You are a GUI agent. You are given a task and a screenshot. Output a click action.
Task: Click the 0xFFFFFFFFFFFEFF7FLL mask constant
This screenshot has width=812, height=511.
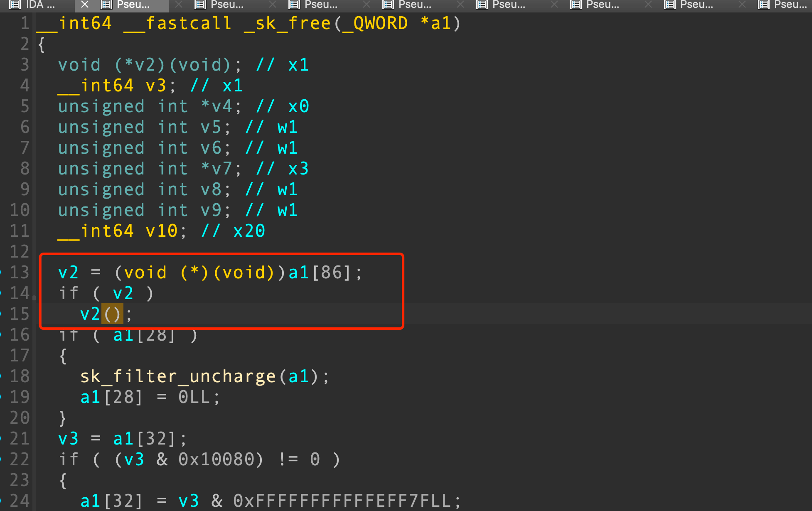[x=342, y=501]
